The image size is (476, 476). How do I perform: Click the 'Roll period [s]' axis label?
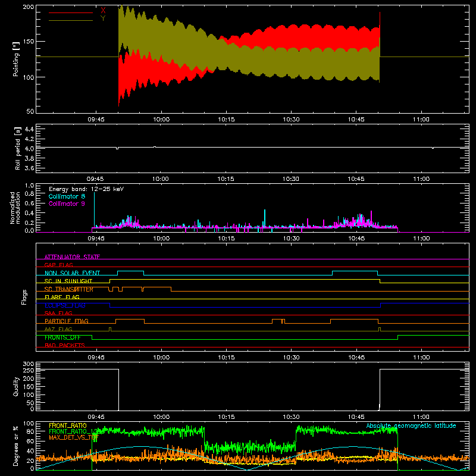[x=18, y=148]
